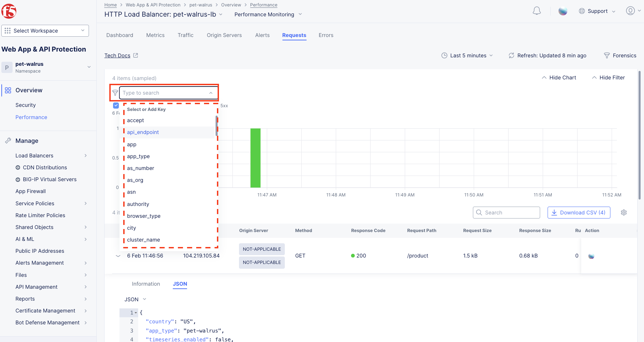The height and width of the screenshot is (342, 644).
Task: Open the Performance Monitoring dropdown
Action: [268, 14]
